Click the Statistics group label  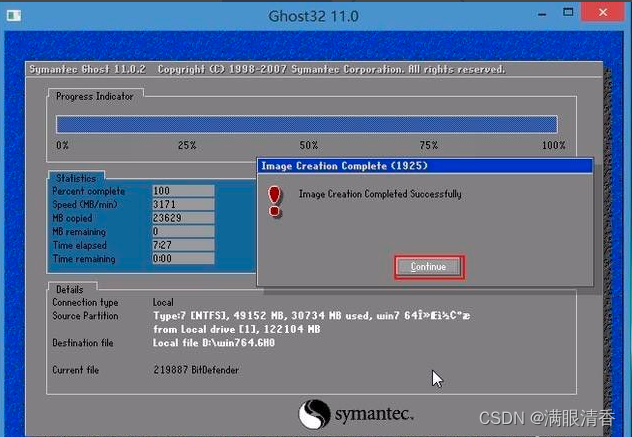[76, 178]
